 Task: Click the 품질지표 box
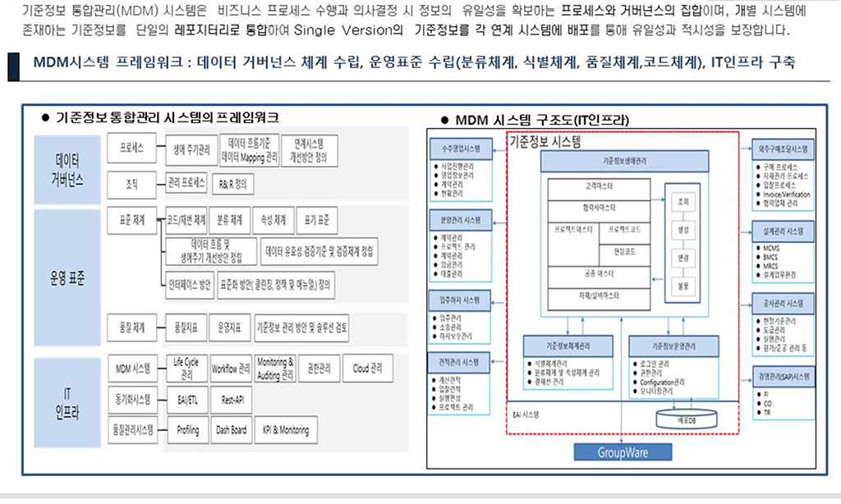click(x=186, y=328)
